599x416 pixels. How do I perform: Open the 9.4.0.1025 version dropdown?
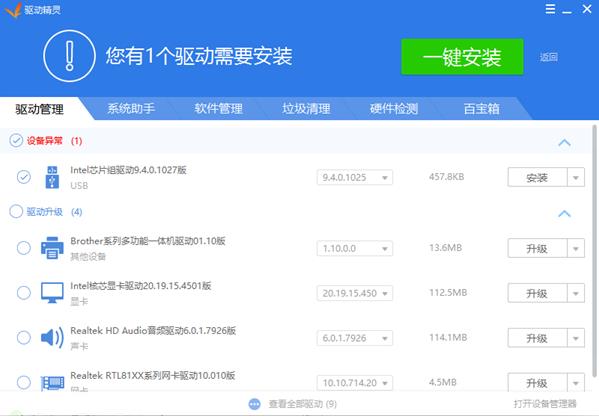click(355, 177)
